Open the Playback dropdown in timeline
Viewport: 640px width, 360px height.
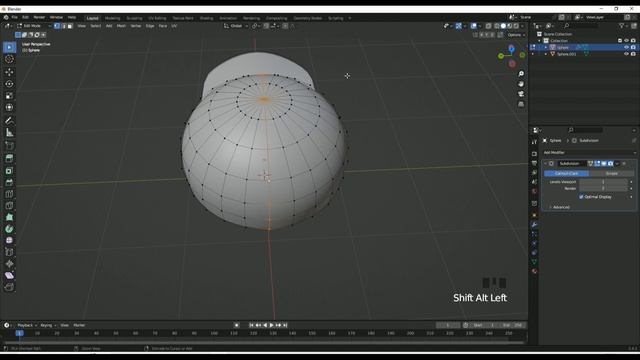(27, 325)
